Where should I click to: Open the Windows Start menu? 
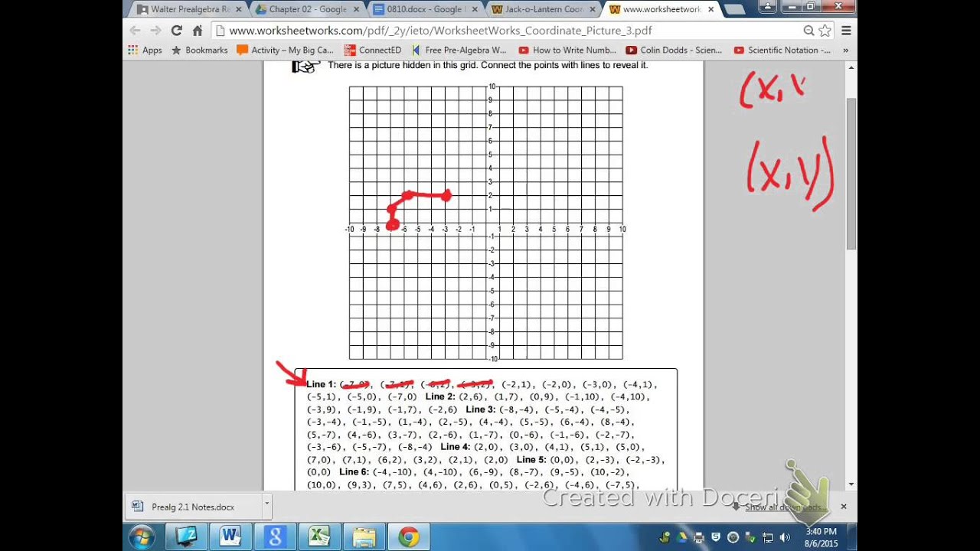pyautogui.click(x=142, y=536)
